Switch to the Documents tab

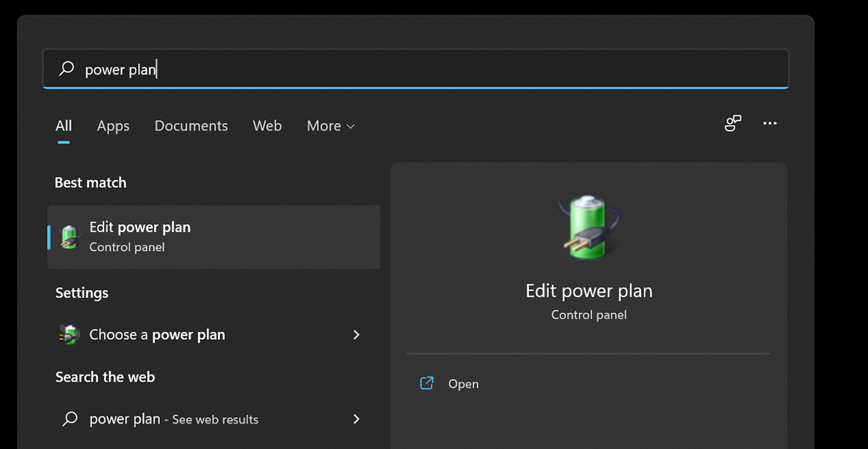point(191,126)
